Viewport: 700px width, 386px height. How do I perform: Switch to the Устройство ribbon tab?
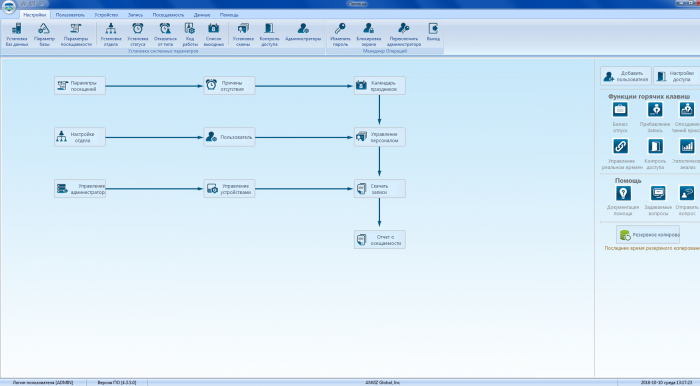(106, 15)
